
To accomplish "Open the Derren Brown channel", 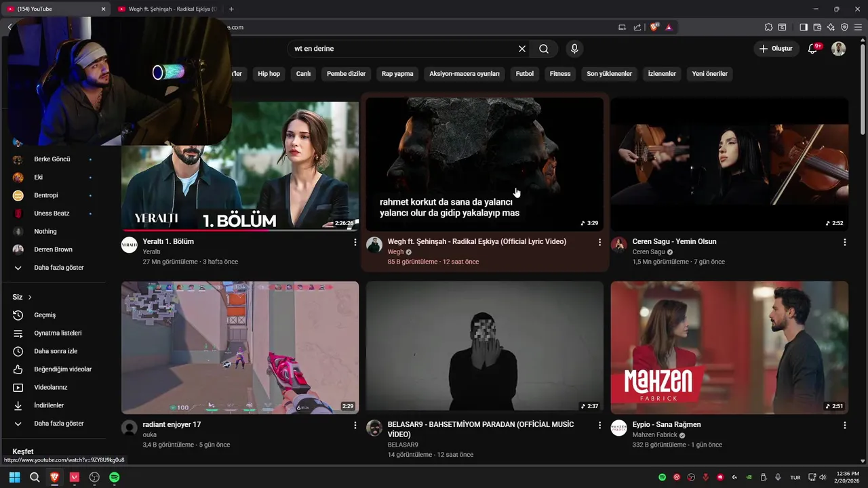I will pyautogui.click(x=53, y=249).
